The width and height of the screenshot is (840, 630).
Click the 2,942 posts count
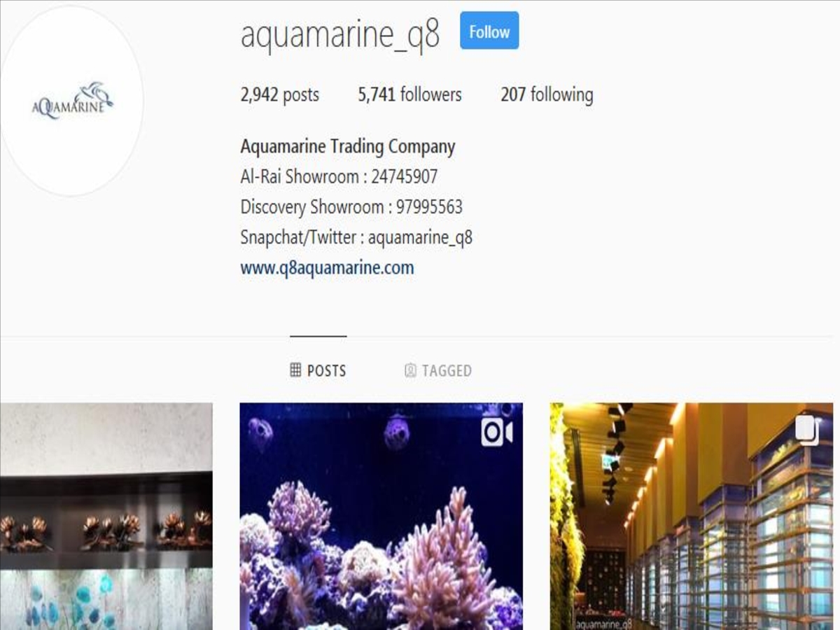(279, 94)
